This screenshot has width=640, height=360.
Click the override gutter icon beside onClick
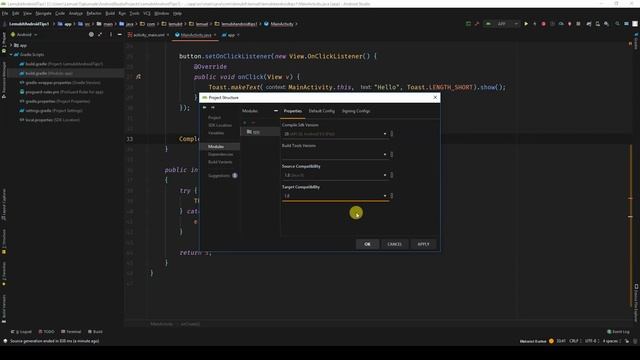click(x=138, y=77)
